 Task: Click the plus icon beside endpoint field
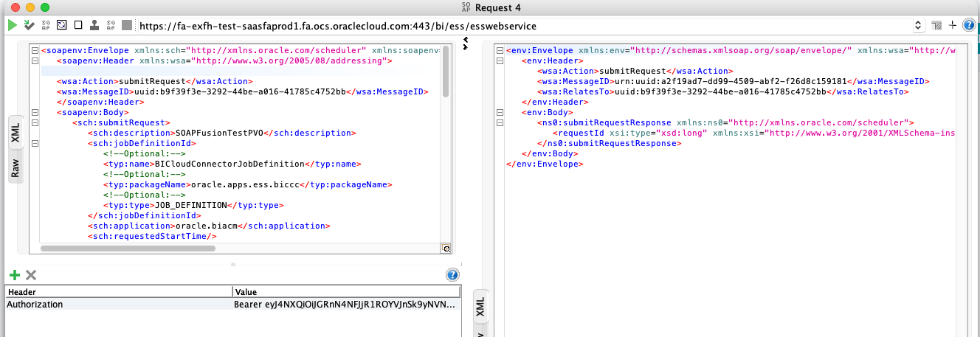953,25
